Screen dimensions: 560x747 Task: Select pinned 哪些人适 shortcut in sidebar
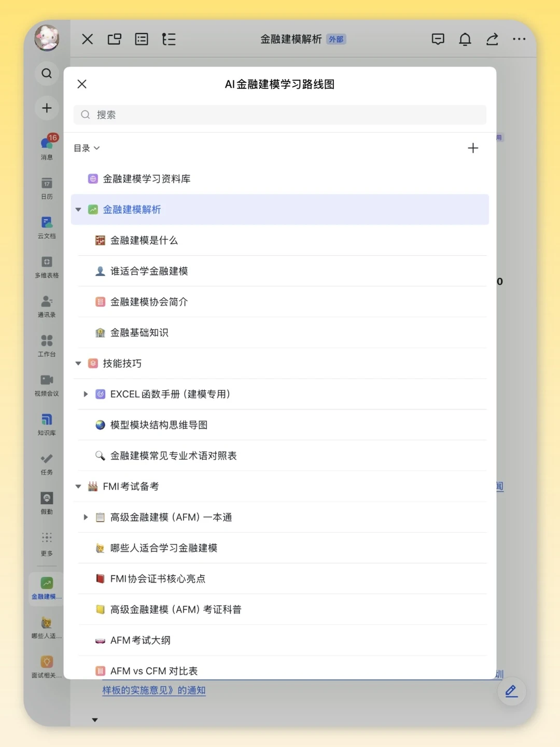click(x=47, y=628)
